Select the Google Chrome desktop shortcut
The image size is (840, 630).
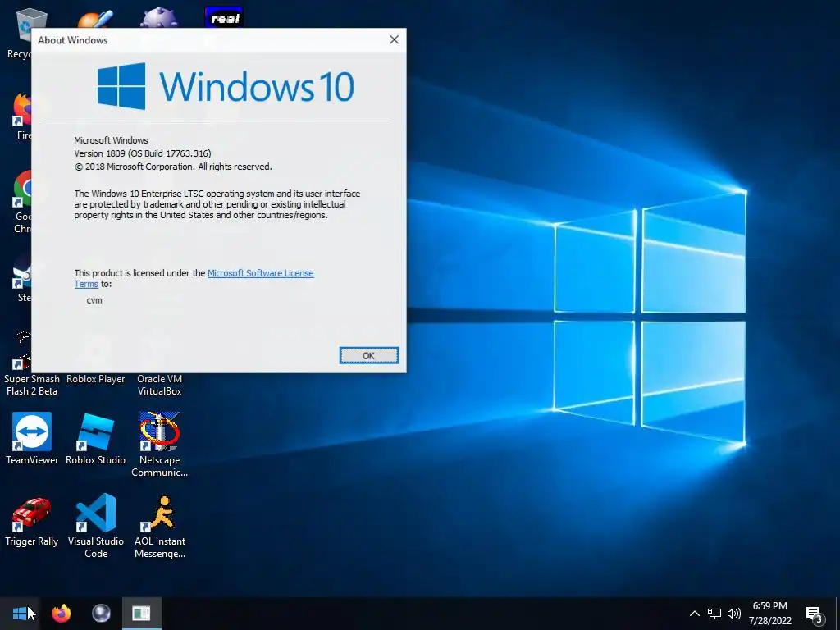point(21,202)
